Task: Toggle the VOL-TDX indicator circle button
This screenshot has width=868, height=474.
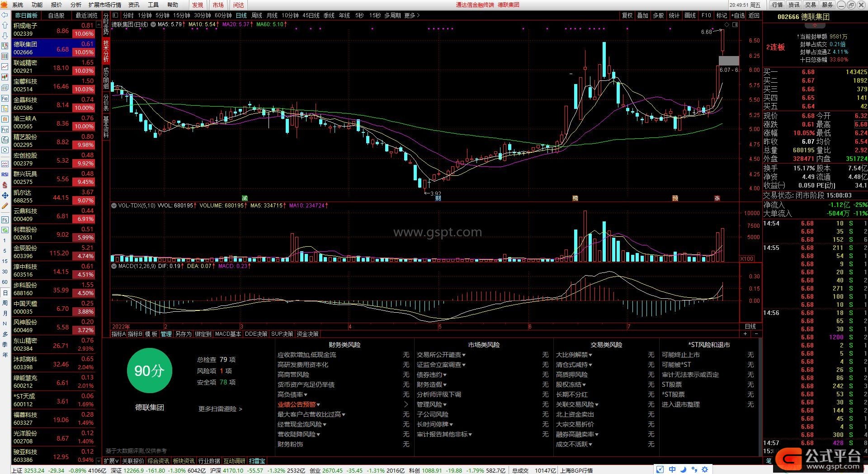Action: click(114, 206)
